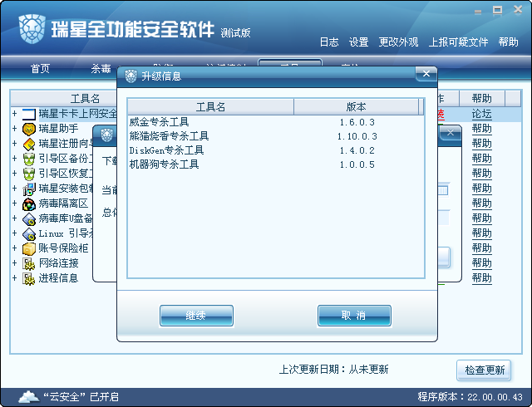Image resolution: width=532 pixels, height=407 pixels.
Task: Switch to the 杀毒 tab
Action: pyautogui.click(x=101, y=68)
